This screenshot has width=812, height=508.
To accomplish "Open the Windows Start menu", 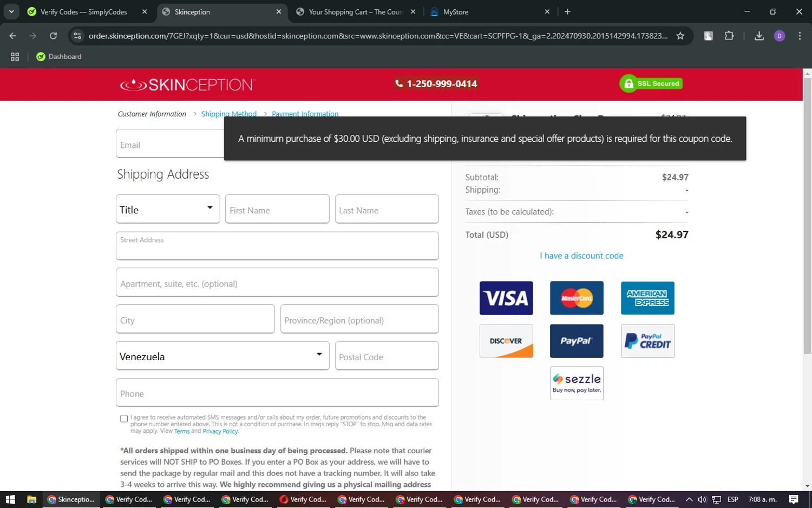I will (10, 499).
